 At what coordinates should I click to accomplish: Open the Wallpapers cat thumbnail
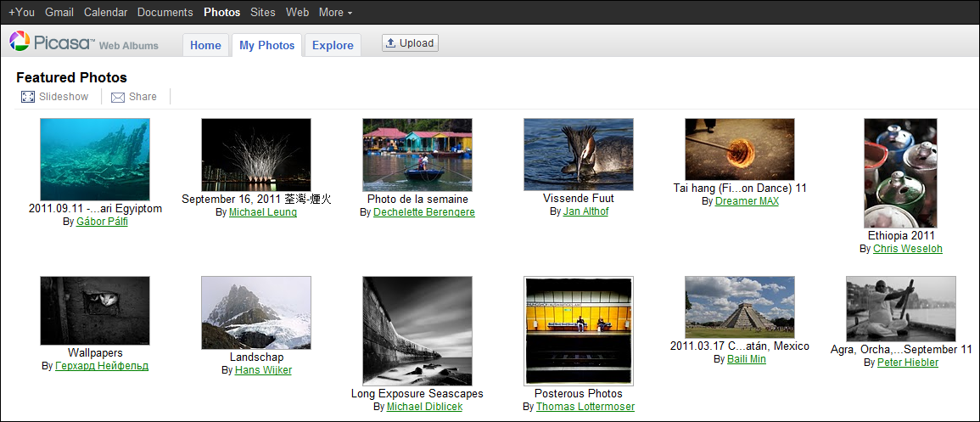click(x=95, y=311)
